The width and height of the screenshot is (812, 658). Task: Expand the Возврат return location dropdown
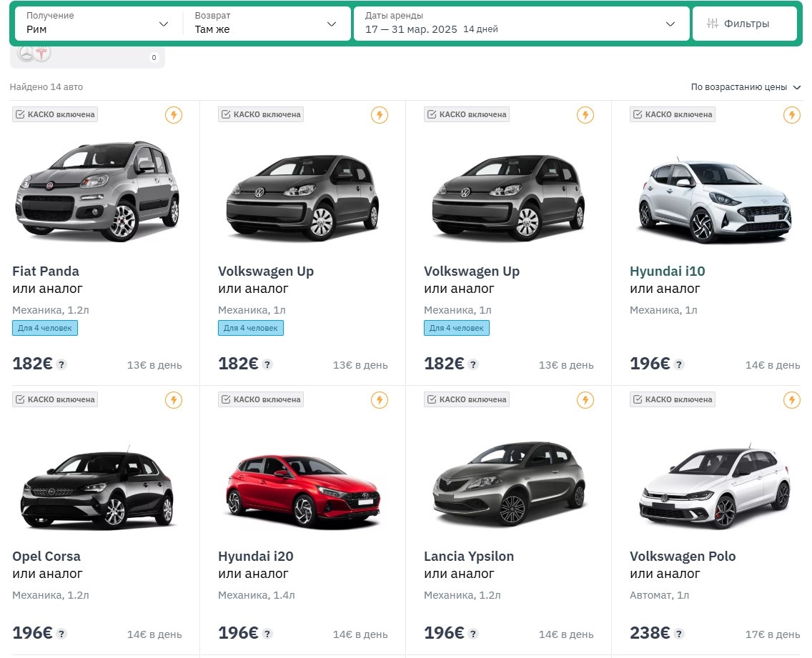pos(265,24)
